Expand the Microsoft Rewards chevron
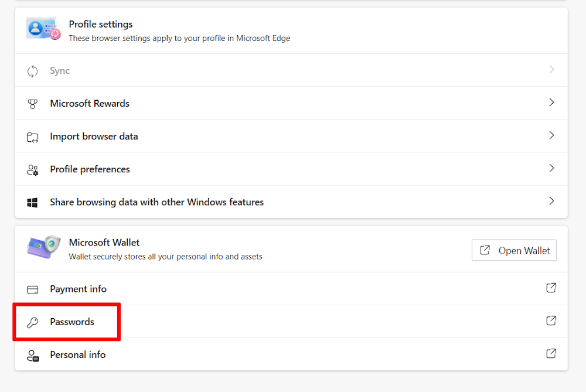The height and width of the screenshot is (392, 586). coord(551,103)
